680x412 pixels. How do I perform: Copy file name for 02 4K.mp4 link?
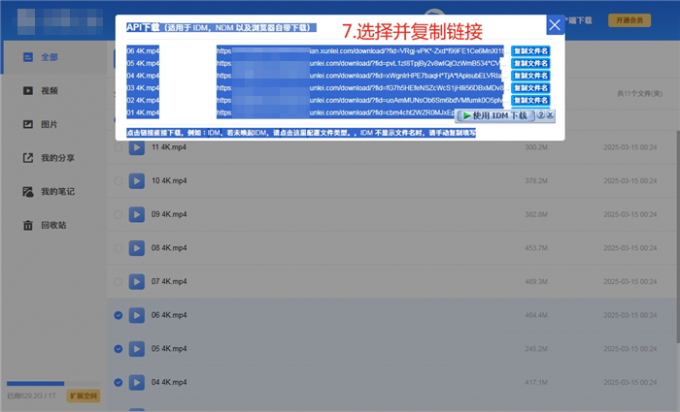[x=530, y=100]
